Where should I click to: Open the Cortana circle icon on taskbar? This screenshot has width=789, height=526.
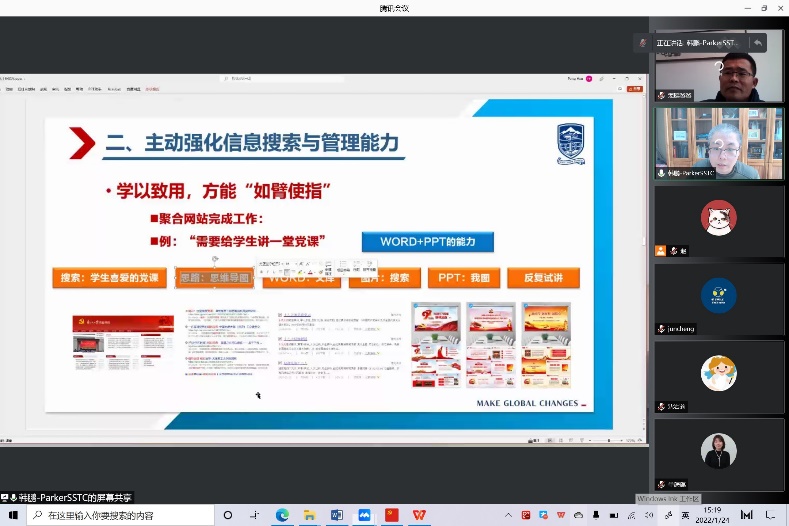(x=228, y=515)
